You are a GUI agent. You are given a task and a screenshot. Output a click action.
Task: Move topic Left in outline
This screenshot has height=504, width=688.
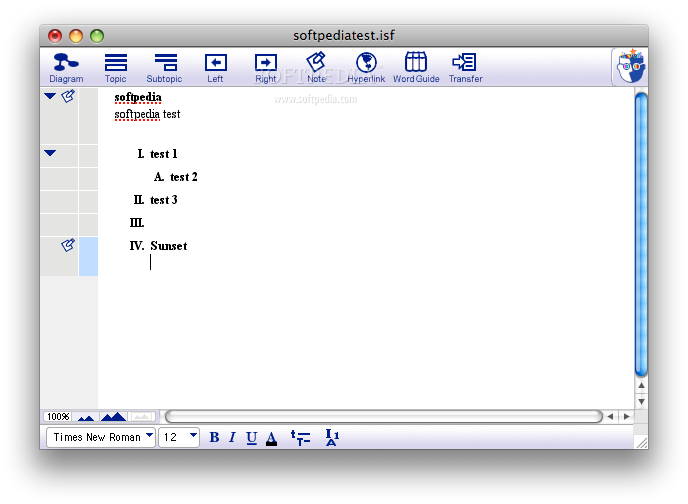coord(215,68)
